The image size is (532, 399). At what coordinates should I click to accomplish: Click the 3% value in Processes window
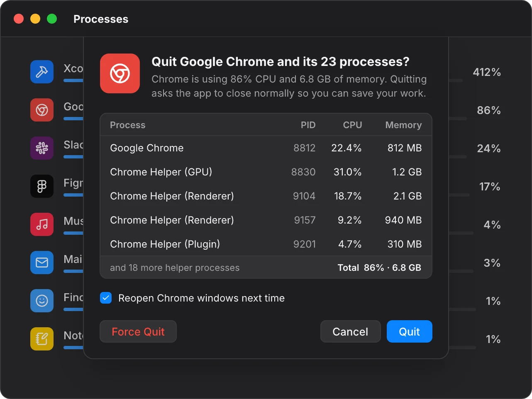tap(492, 263)
